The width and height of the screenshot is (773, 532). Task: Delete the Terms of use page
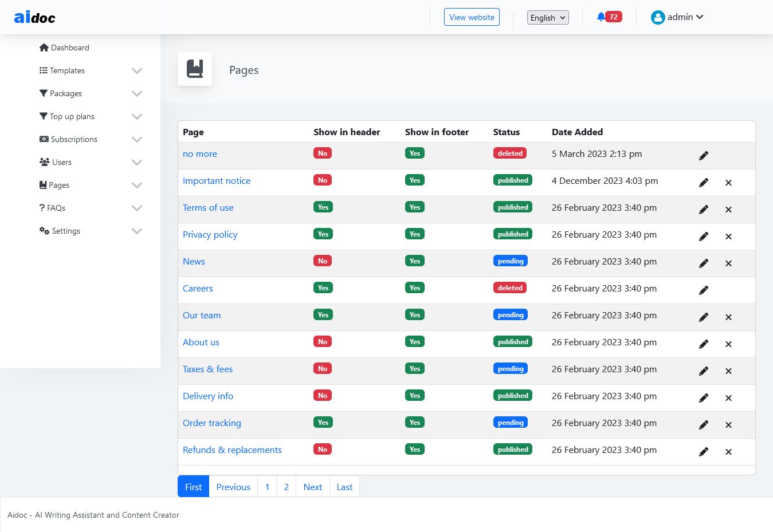click(728, 210)
